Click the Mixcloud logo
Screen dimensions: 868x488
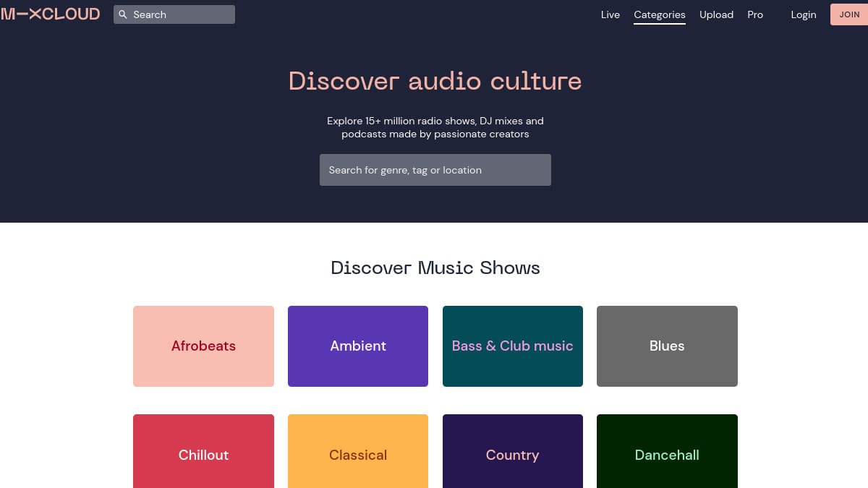coord(51,14)
